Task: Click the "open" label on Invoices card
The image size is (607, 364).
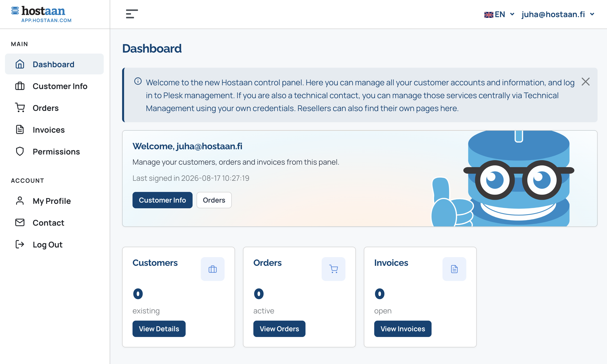Action: tap(383, 311)
